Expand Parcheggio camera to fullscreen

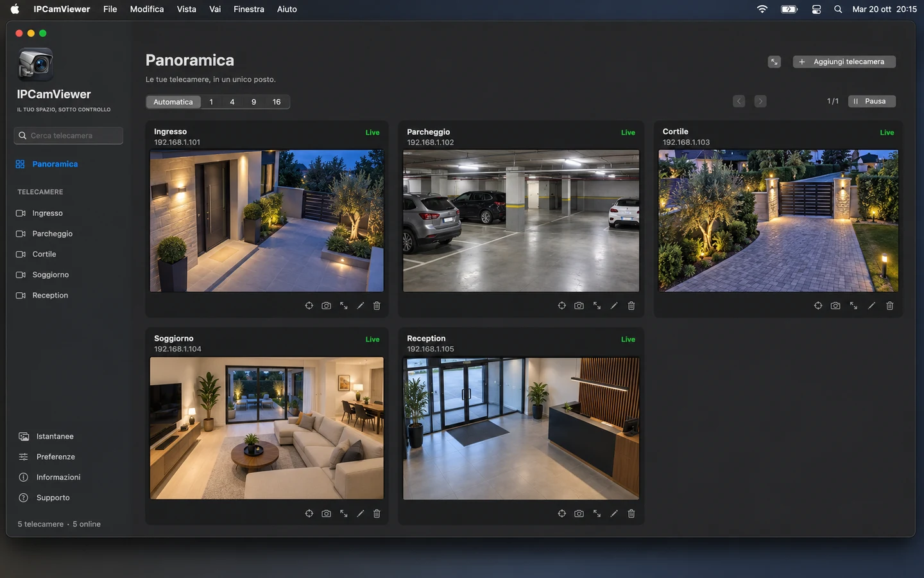597,306
